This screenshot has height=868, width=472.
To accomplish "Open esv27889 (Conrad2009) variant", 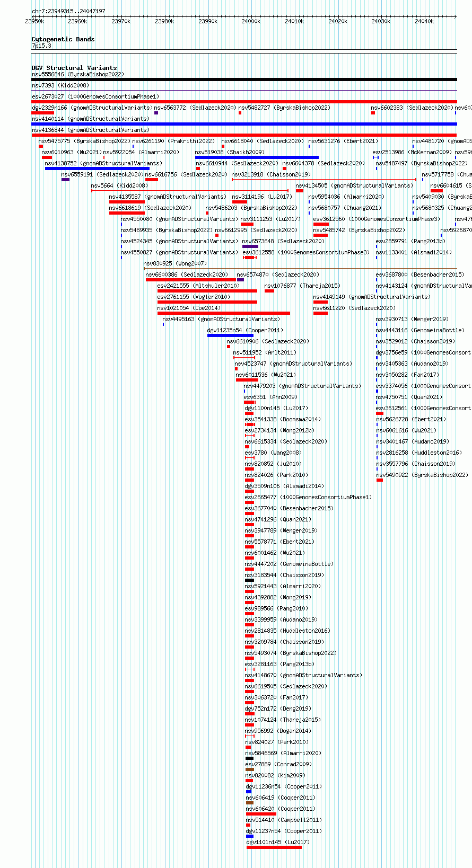I will (x=278, y=764).
